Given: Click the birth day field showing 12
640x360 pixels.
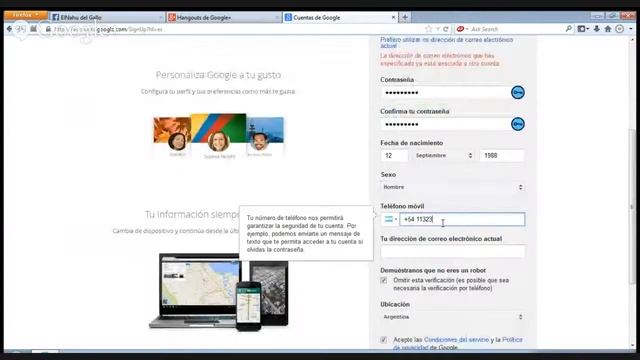Looking at the screenshot, I should pos(394,156).
